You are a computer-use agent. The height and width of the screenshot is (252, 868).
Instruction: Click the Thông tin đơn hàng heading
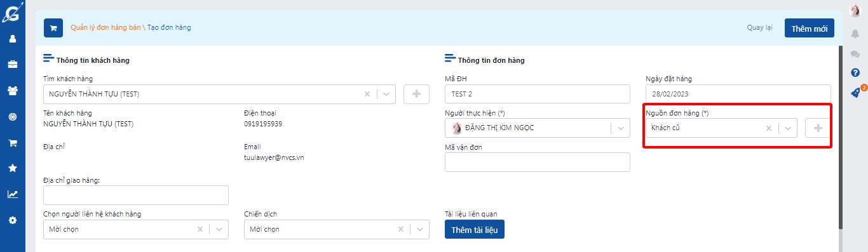pos(491,60)
